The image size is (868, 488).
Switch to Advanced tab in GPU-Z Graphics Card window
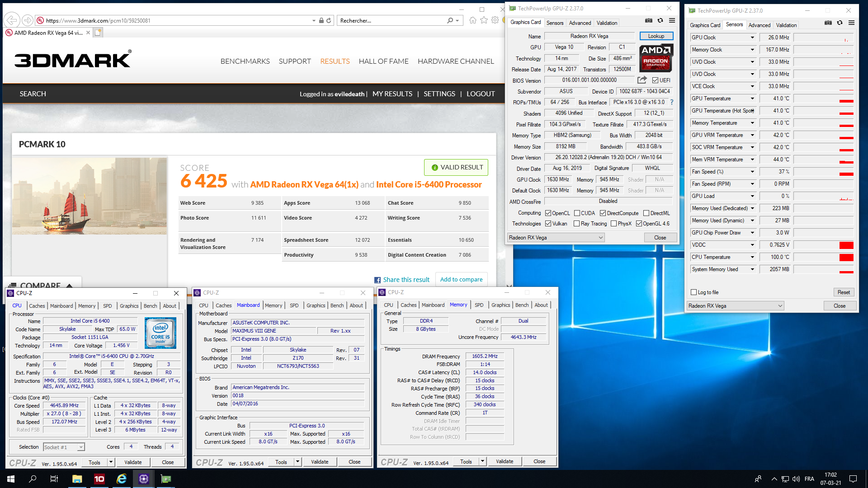[x=580, y=23]
